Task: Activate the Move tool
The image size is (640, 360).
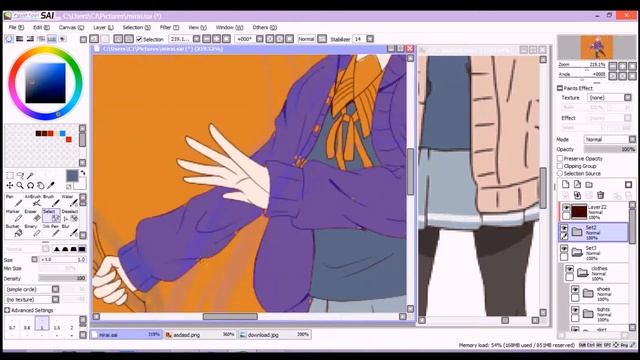Action: point(10,186)
